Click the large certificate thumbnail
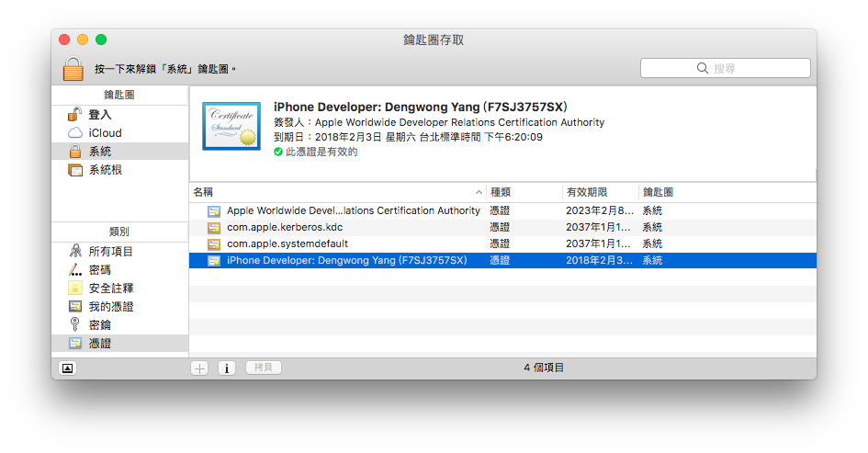This screenshot has width=868, height=453. tap(231, 126)
